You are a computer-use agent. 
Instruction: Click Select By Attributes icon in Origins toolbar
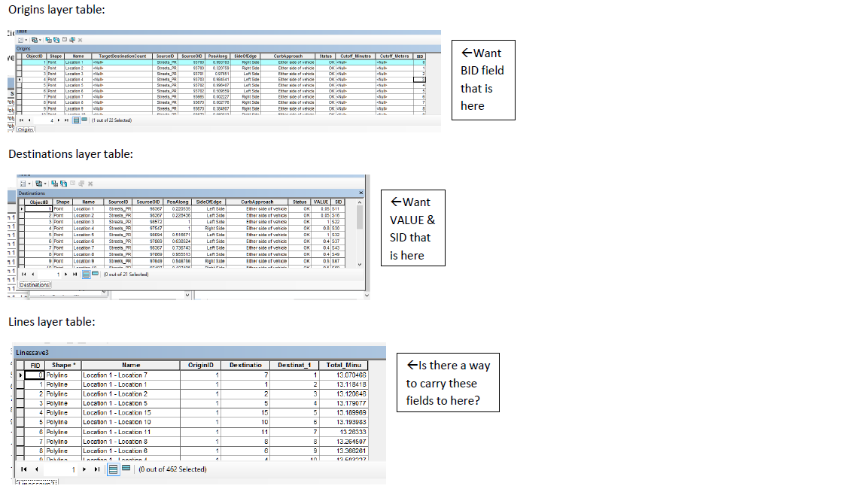click(x=49, y=40)
